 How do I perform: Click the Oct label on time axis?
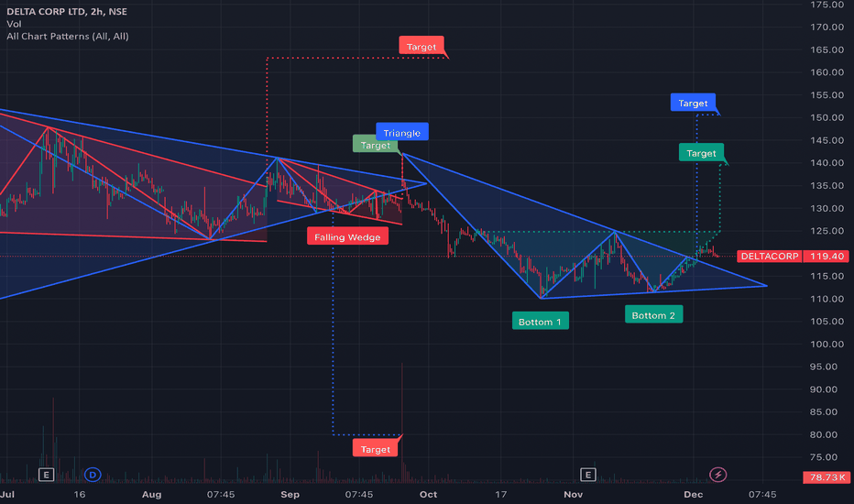coord(428,494)
